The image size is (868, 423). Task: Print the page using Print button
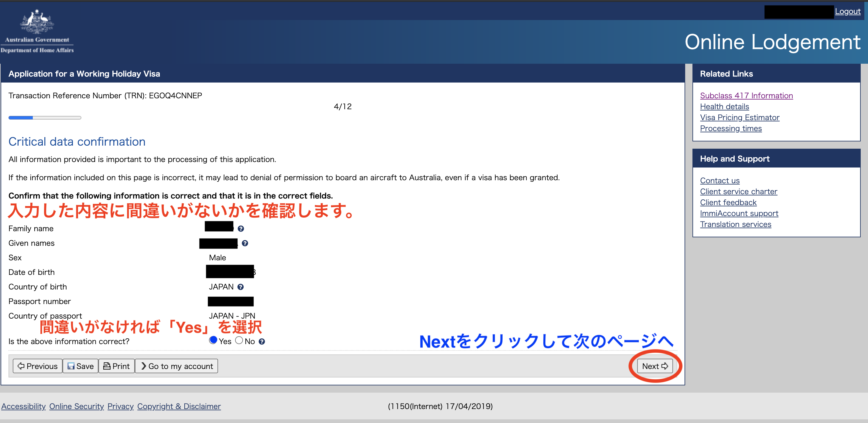click(x=117, y=366)
